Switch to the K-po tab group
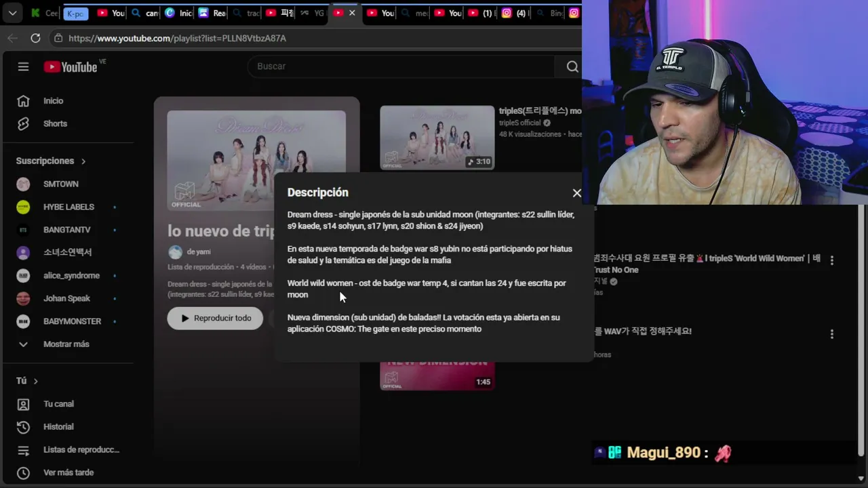This screenshot has height=488, width=868. pyautogui.click(x=75, y=13)
